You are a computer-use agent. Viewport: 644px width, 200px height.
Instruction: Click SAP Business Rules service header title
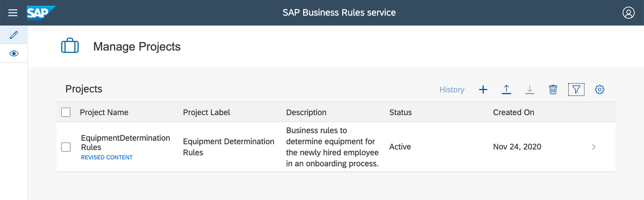[339, 12]
